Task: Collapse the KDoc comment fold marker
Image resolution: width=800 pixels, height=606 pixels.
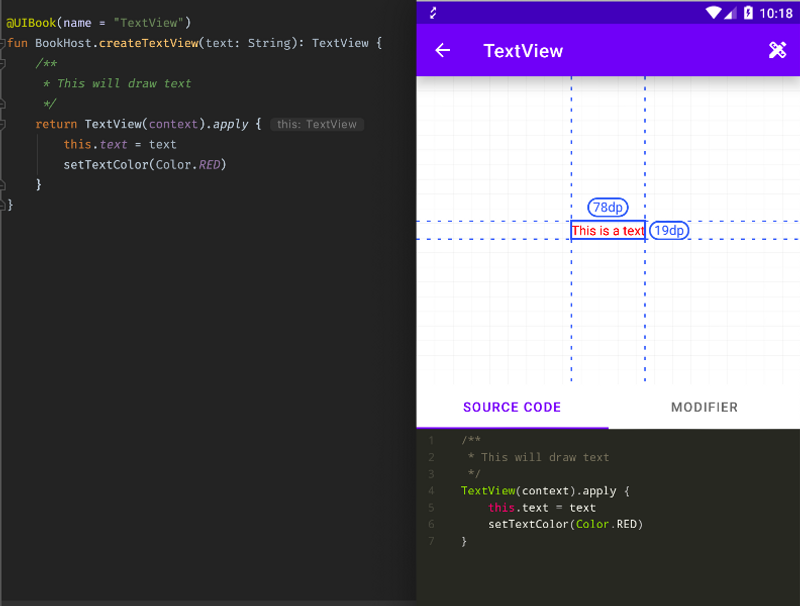Action: coord(3,64)
